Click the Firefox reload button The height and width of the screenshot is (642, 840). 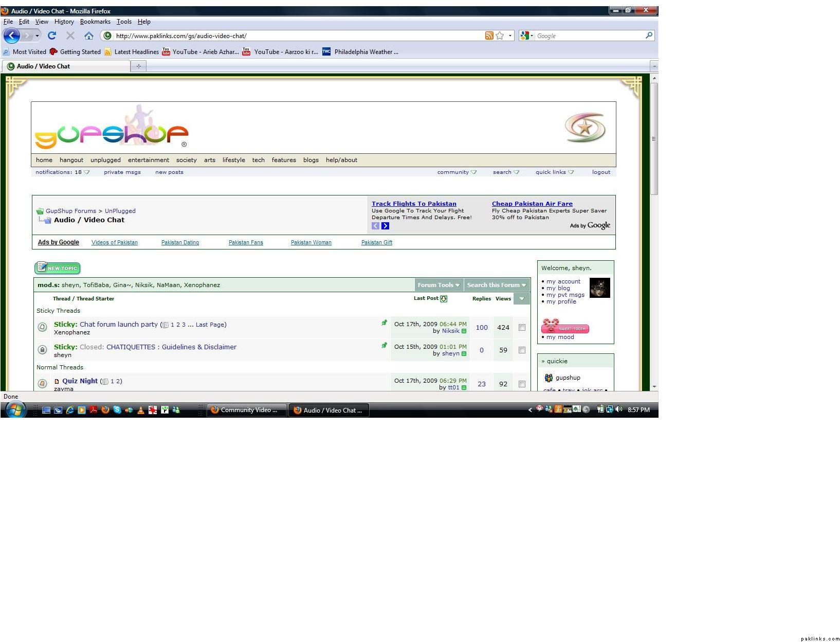[x=51, y=35]
